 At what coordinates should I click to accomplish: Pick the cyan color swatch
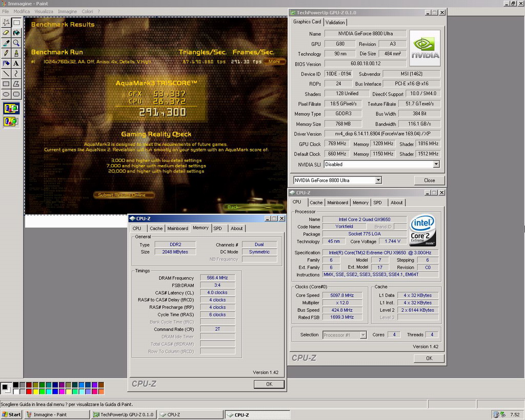pos(49,391)
